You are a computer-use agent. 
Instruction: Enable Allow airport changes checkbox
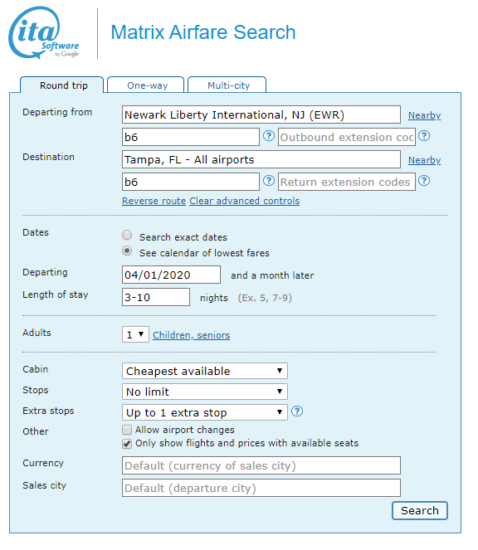127,430
